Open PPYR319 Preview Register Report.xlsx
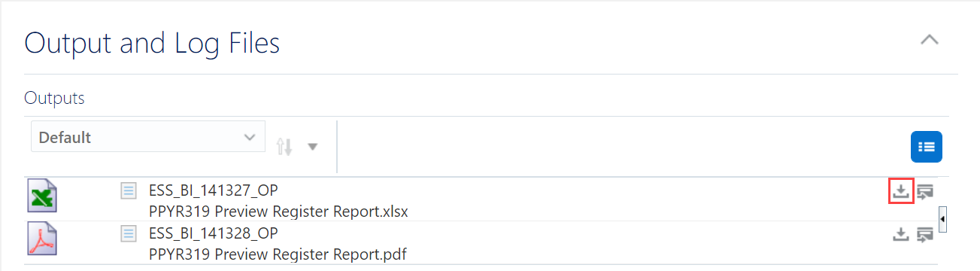The image size is (980, 271). click(278, 212)
